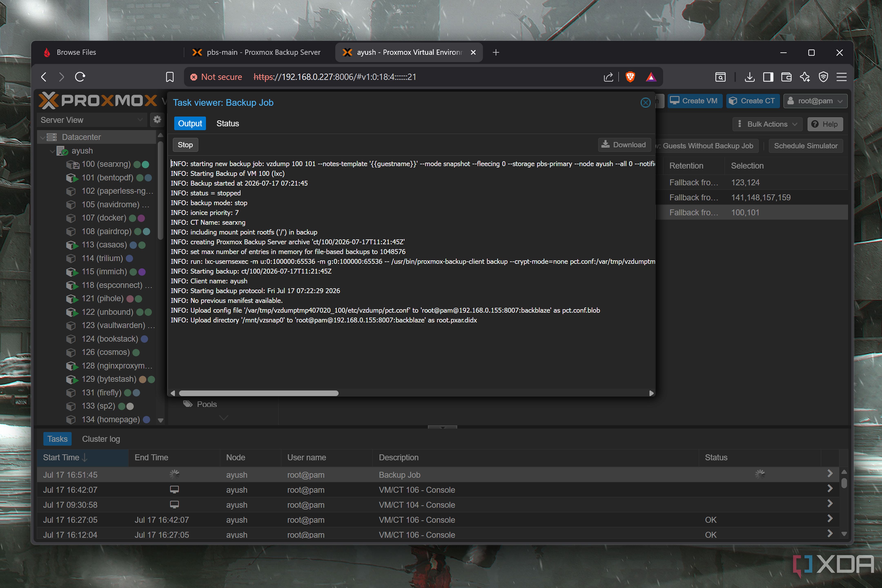Open the Create CT dialog
The image size is (882, 588).
(753, 101)
